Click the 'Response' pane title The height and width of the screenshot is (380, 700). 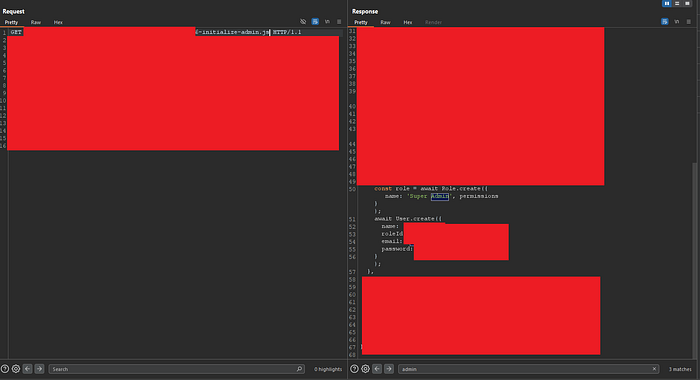(365, 12)
